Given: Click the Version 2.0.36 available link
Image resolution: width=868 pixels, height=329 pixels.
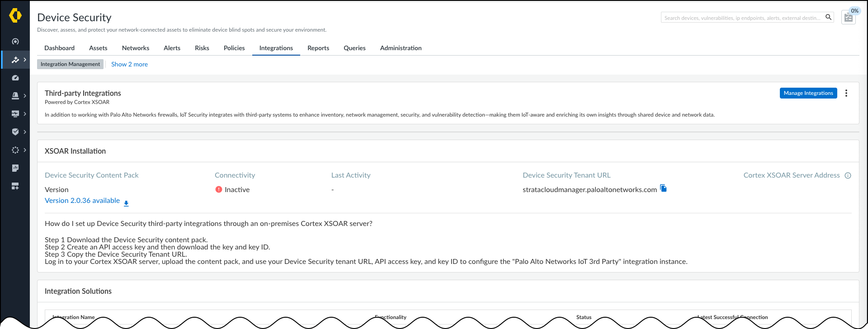Looking at the screenshot, I should click(82, 201).
